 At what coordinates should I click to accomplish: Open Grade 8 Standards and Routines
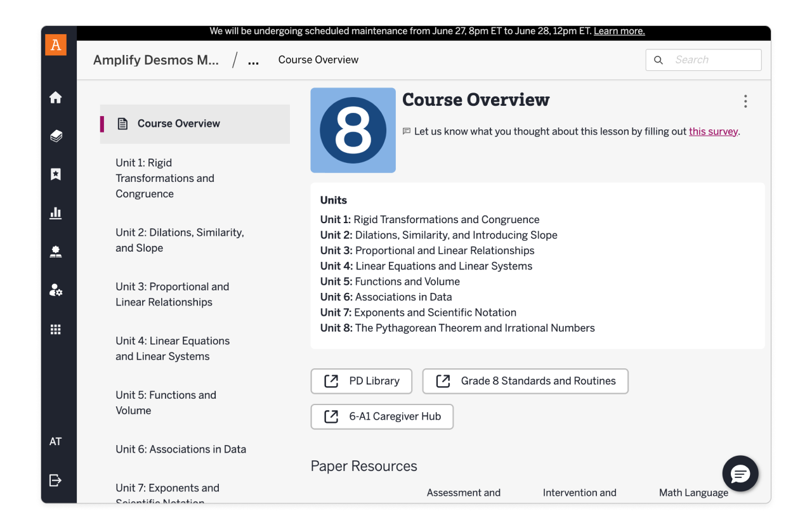[x=525, y=381]
